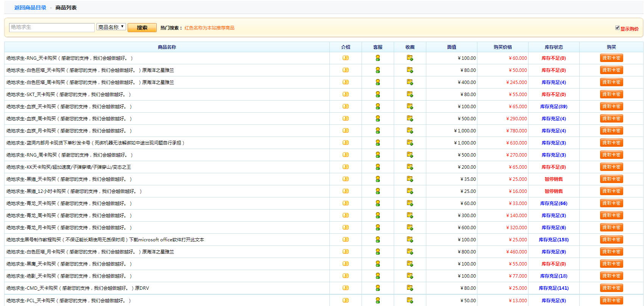Click the 商品名称 column header
This screenshot has width=644, height=306.
pos(167,47)
